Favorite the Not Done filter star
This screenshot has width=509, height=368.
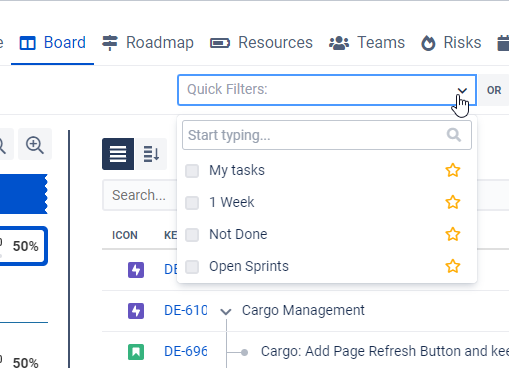click(453, 234)
